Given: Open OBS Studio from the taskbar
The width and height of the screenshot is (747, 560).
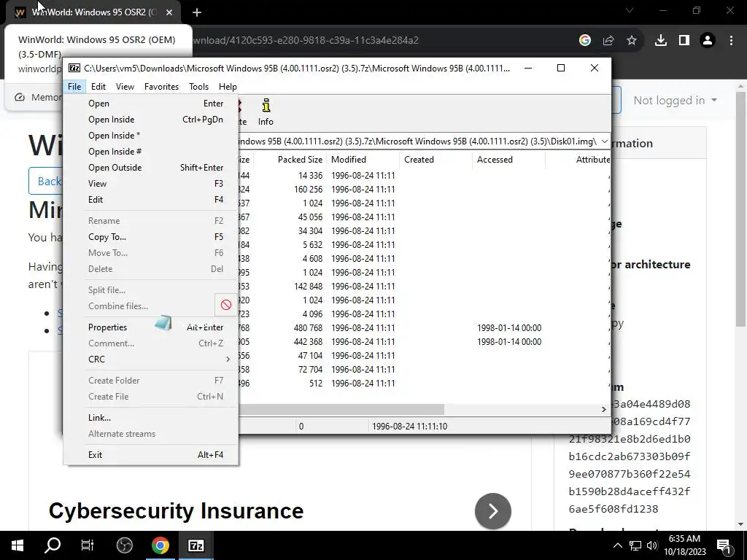Looking at the screenshot, I should [124, 545].
